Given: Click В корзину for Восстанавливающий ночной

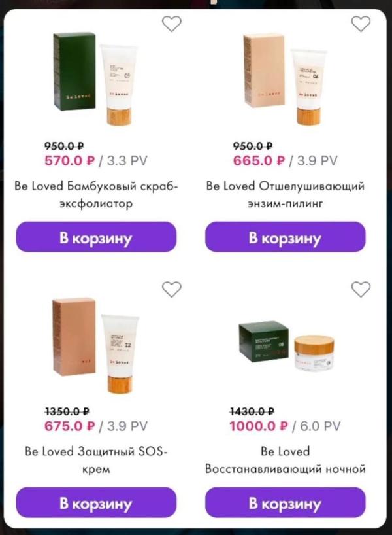Looking at the screenshot, I should [x=286, y=502].
